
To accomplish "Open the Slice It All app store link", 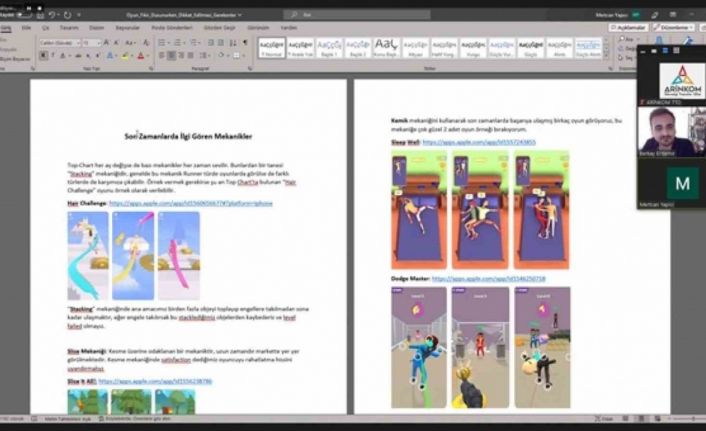I will coord(155,381).
